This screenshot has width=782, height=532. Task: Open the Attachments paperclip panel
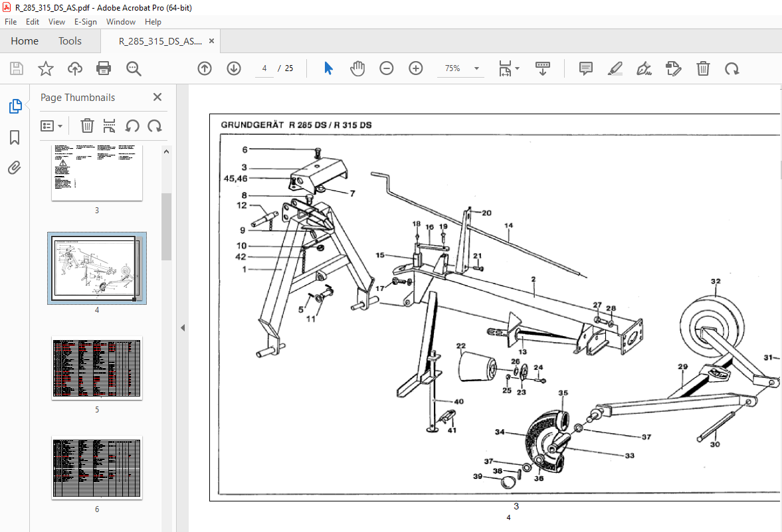pos(15,167)
